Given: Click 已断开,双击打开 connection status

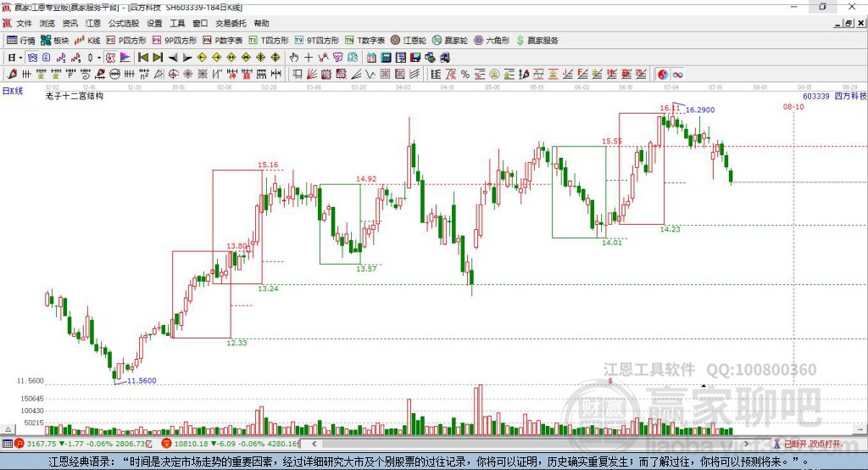Looking at the screenshot, I should (x=808, y=444).
